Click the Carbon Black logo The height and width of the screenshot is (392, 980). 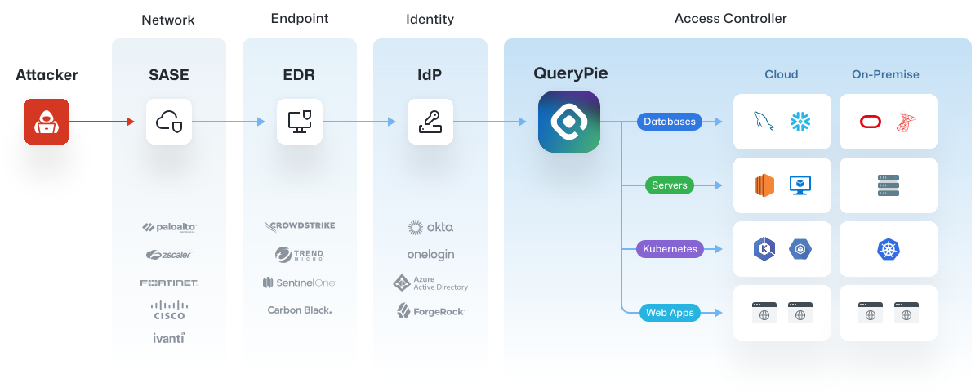[x=300, y=310]
